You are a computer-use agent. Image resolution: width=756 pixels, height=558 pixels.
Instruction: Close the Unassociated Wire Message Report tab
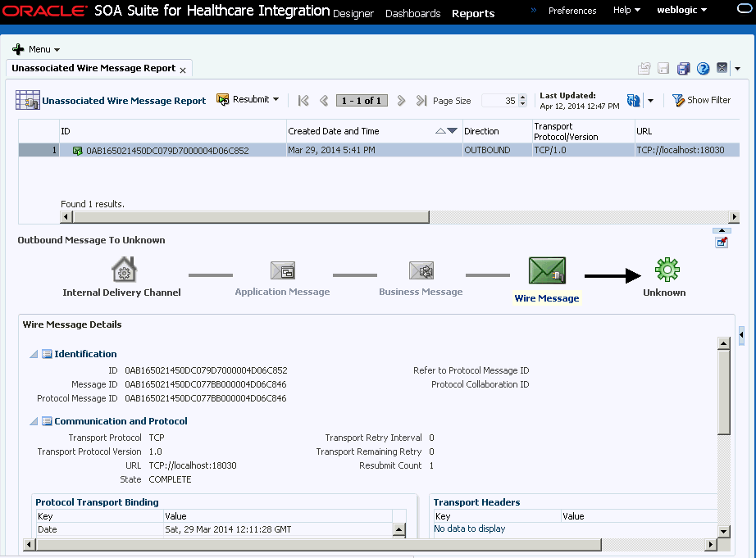[183, 70]
